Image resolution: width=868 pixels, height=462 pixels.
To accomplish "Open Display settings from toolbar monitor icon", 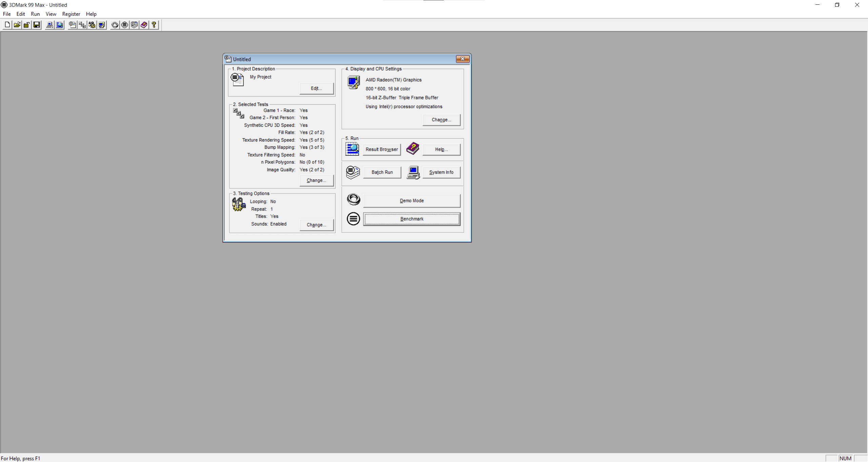I will click(102, 25).
